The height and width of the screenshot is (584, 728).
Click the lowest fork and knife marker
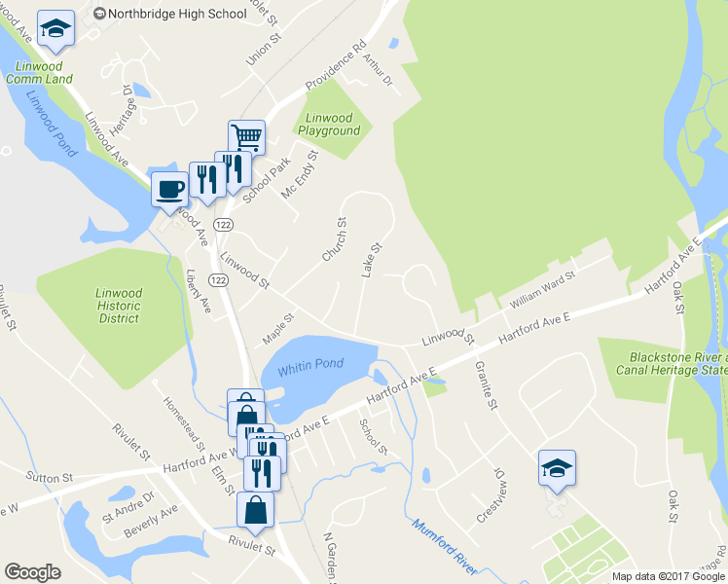[263, 473]
